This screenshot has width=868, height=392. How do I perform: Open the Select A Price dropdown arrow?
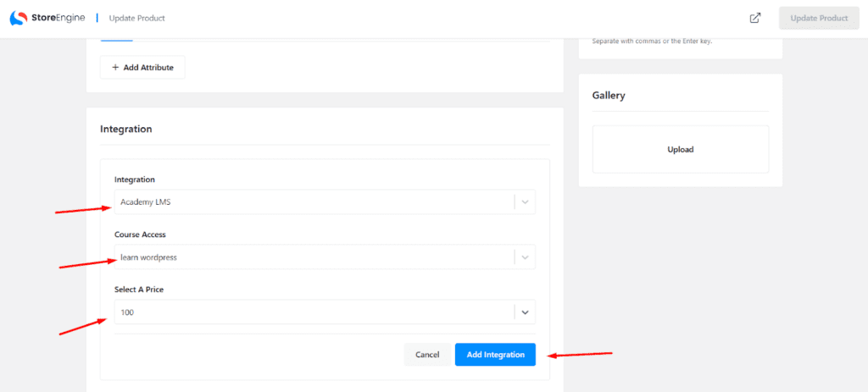point(525,312)
